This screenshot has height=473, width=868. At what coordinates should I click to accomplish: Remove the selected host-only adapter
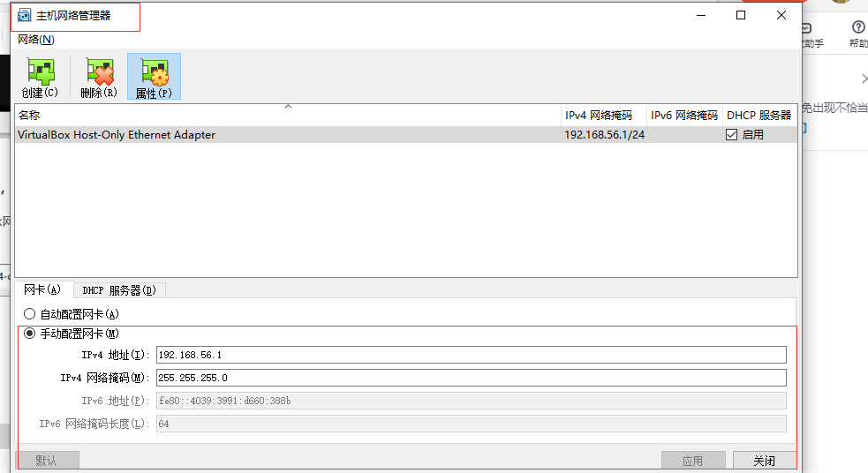click(x=100, y=77)
